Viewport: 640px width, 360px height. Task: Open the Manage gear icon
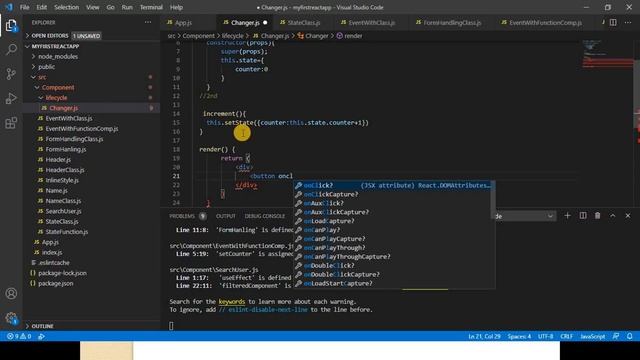tap(11, 318)
